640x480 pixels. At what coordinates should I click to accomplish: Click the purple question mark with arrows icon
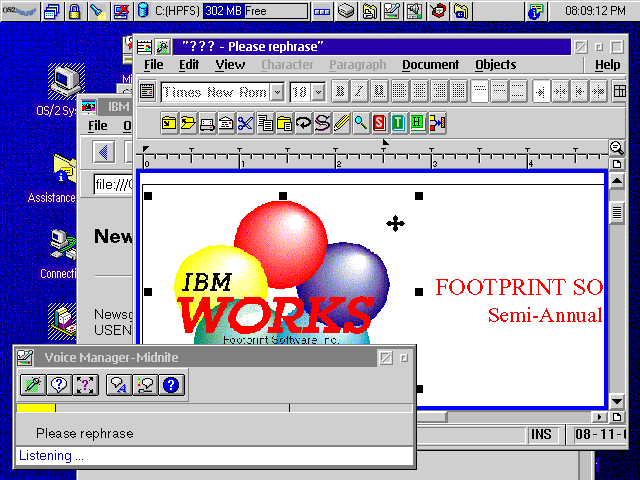click(85, 384)
